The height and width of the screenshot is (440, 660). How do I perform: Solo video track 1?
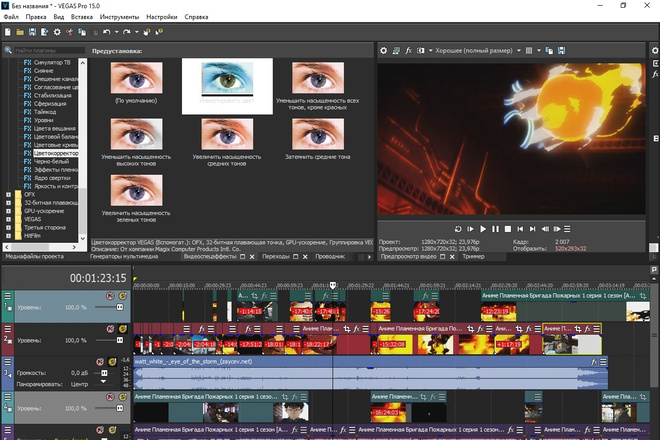[122, 296]
